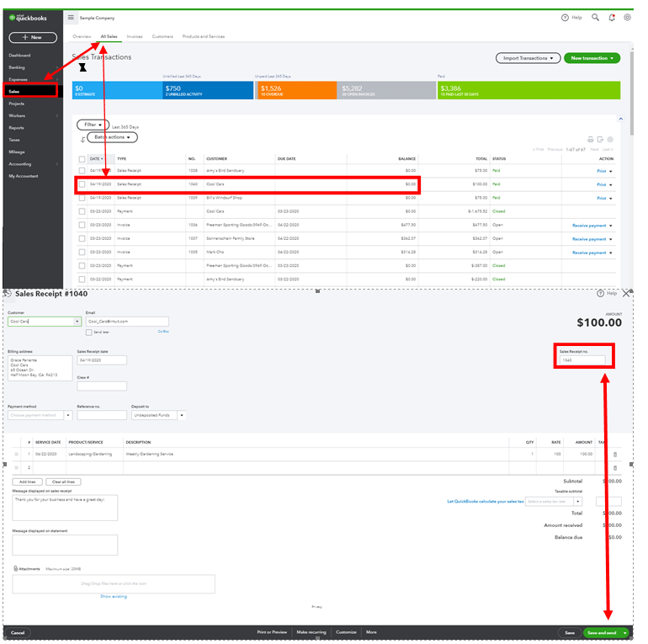Click Make recurring in footer
Image resolution: width=648 pixels, height=644 pixels.
[x=311, y=632]
